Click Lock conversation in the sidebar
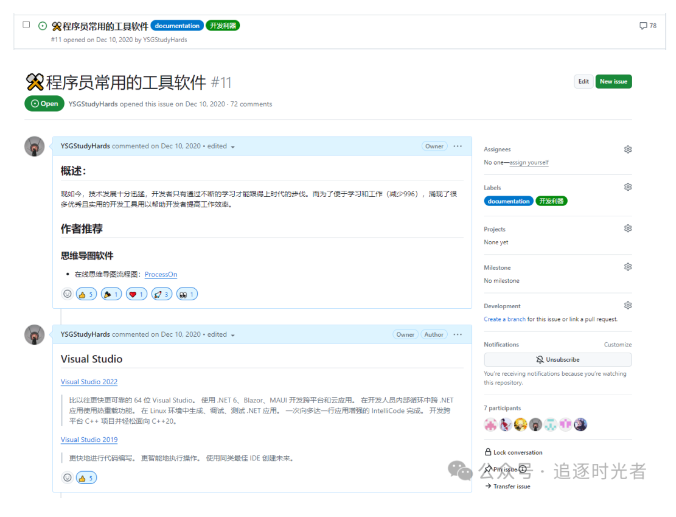 518,452
